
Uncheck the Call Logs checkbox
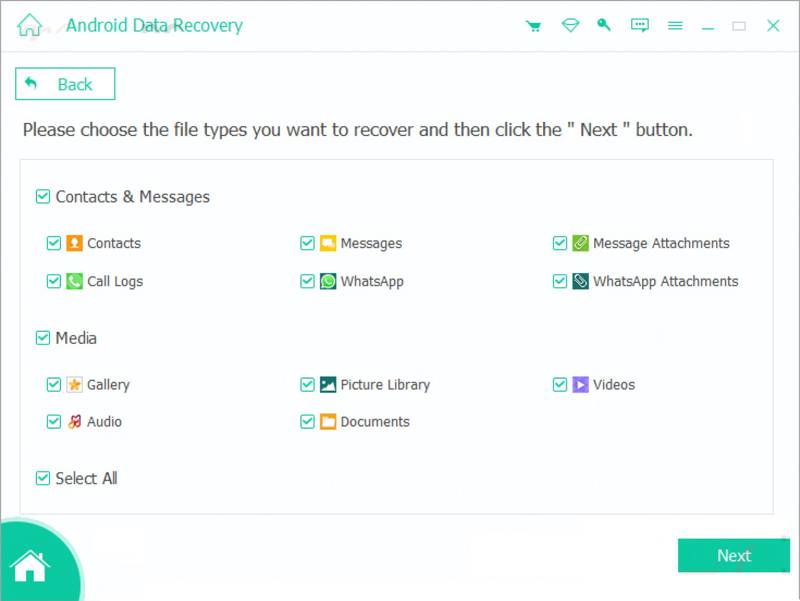pyautogui.click(x=54, y=282)
